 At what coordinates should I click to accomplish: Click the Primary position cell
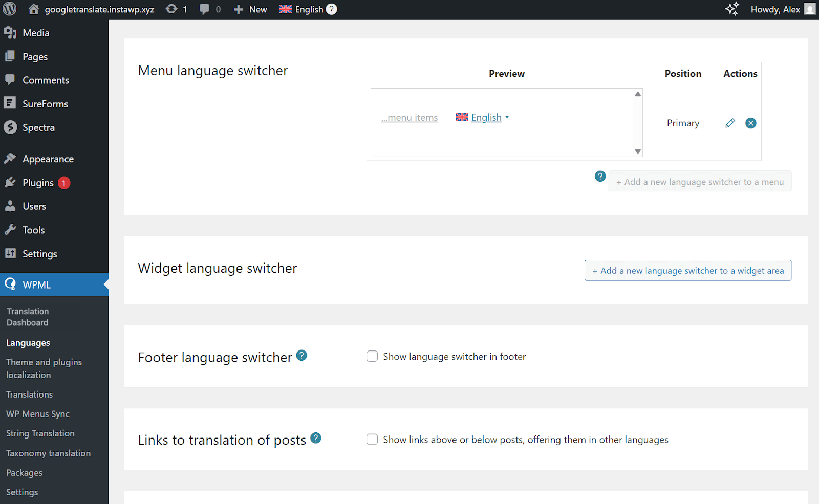click(683, 123)
